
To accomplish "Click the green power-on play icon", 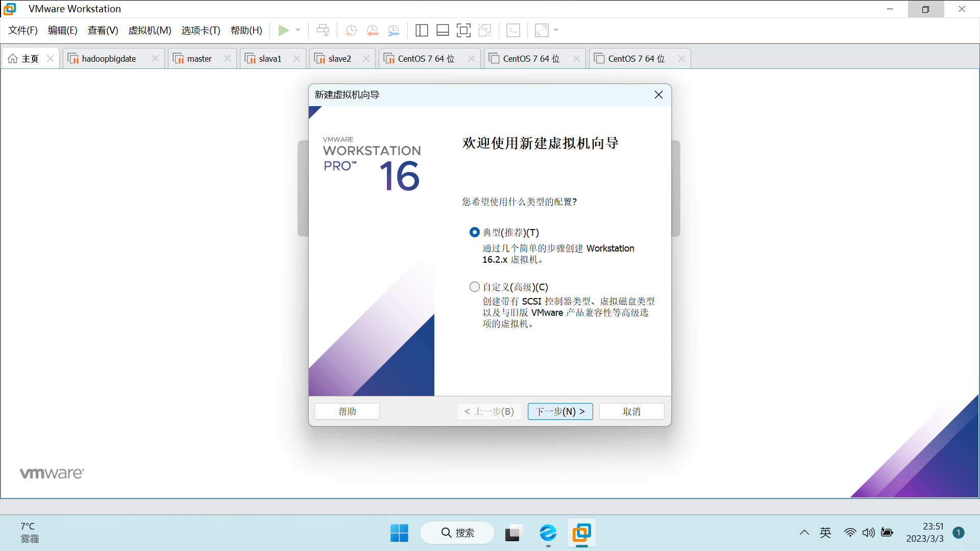I will [283, 31].
